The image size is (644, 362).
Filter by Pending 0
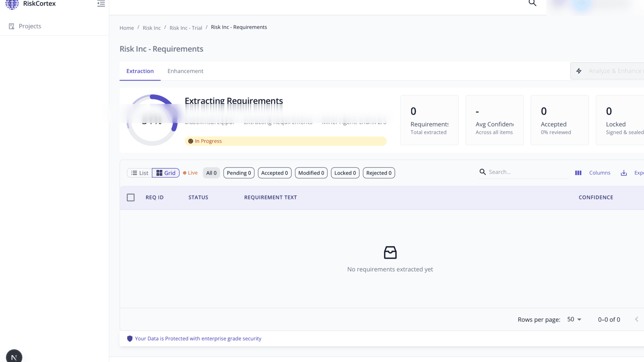tap(239, 173)
